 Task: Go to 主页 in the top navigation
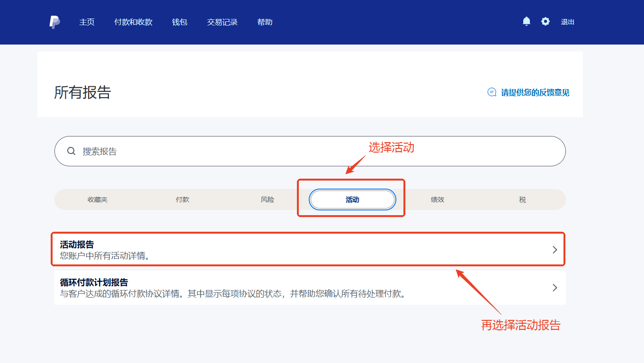pos(87,22)
